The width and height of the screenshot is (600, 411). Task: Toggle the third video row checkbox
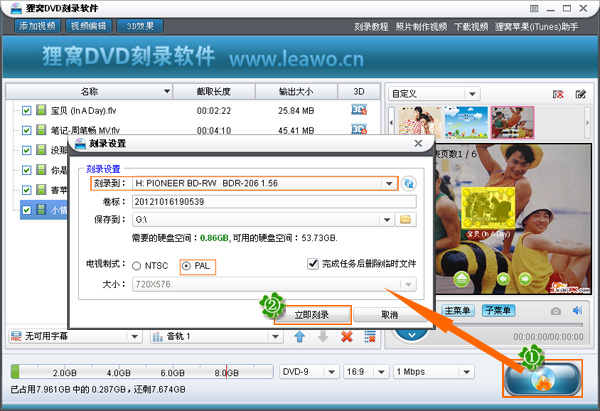click(x=26, y=150)
